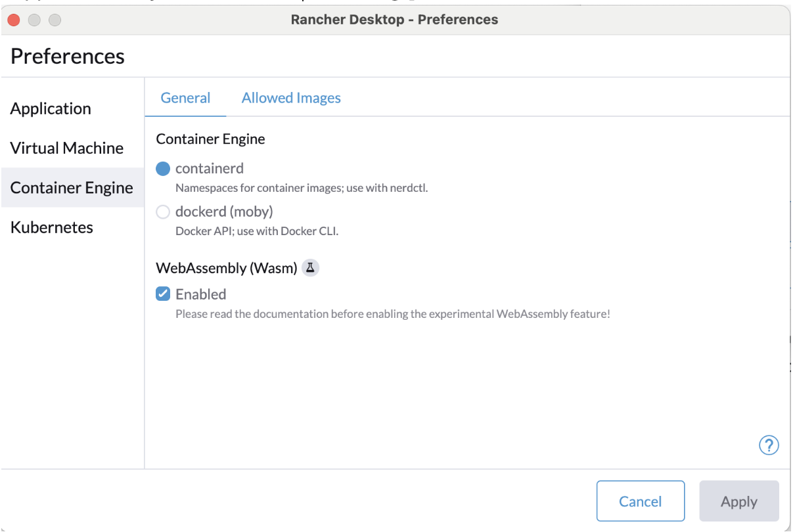Click the experimental feature flask icon
The width and height of the screenshot is (795, 532).
(309, 267)
